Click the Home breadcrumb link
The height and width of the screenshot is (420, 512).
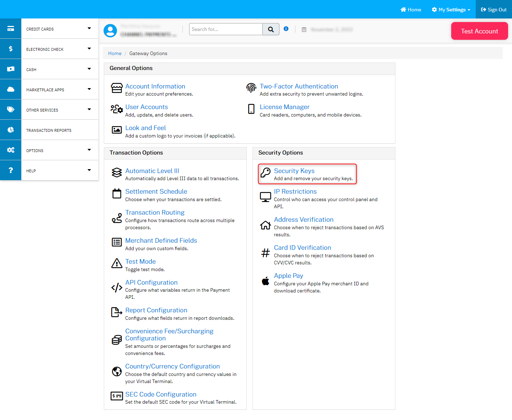coord(115,53)
